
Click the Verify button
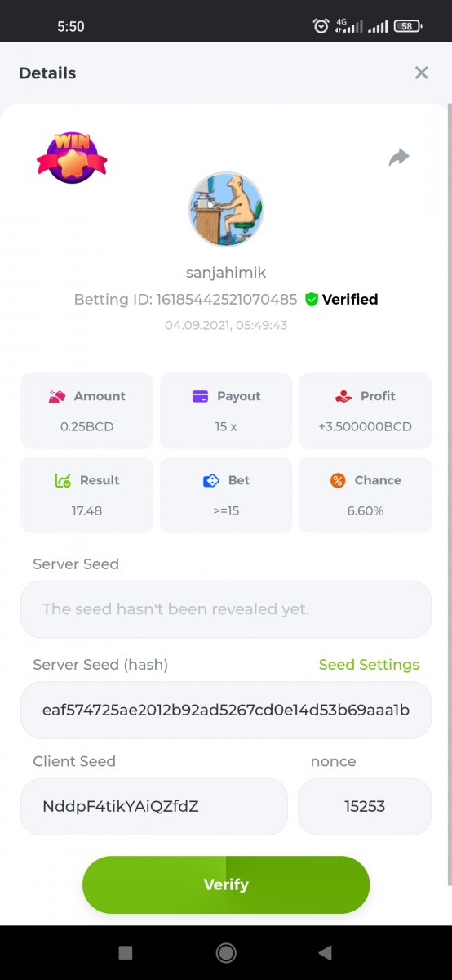pos(226,884)
